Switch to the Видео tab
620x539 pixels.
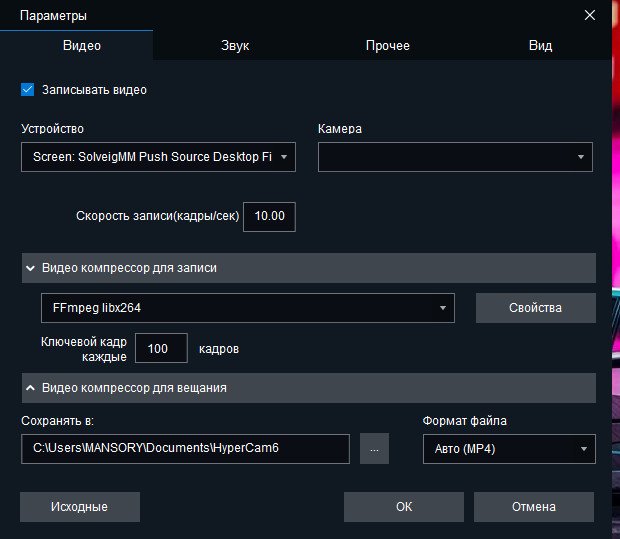(x=82, y=46)
